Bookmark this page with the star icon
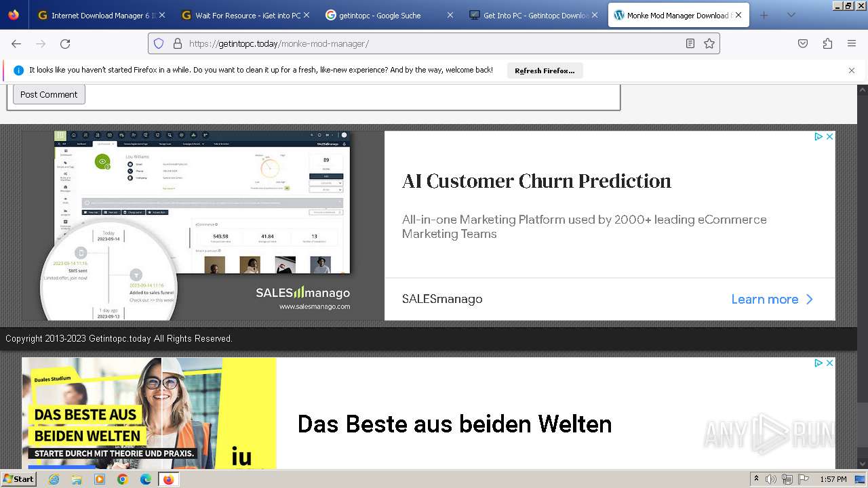The height and width of the screenshot is (488, 868). [x=709, y=43]
